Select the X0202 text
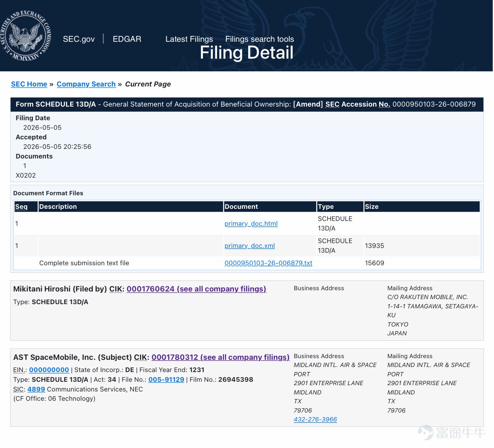Image resolution: width=494 pixels, height=448 pixels. pyautogui.click(x=26, y=175)
